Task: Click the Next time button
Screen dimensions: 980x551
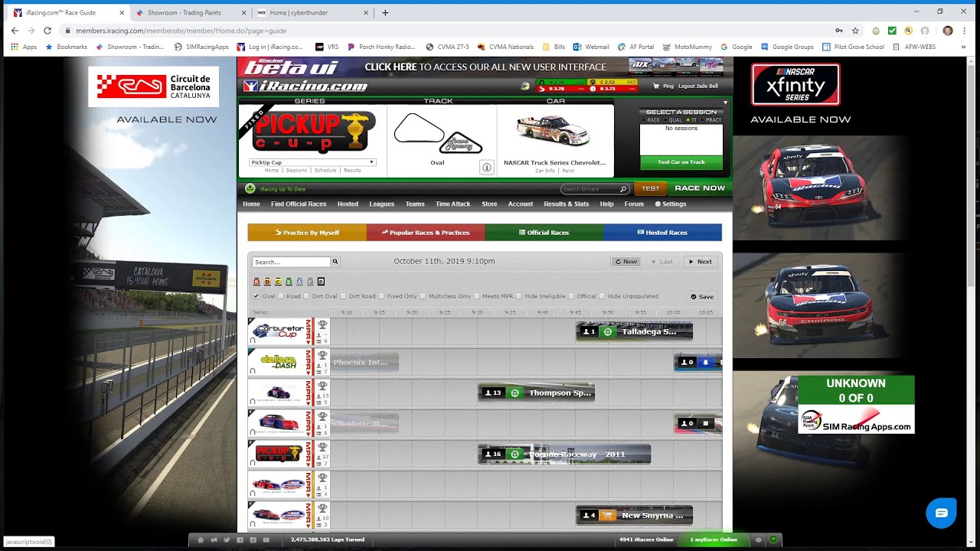Action: click(701, 262)
